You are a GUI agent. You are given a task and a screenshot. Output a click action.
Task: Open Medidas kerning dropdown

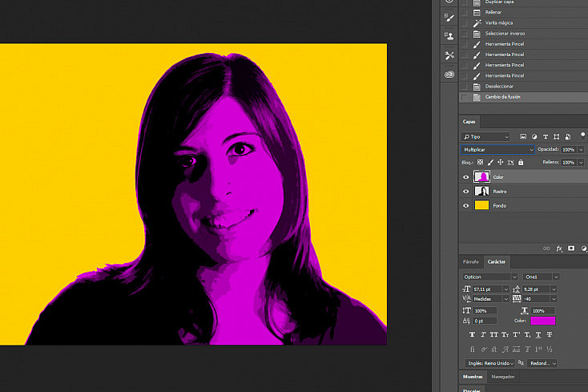[x=505, y=299]
